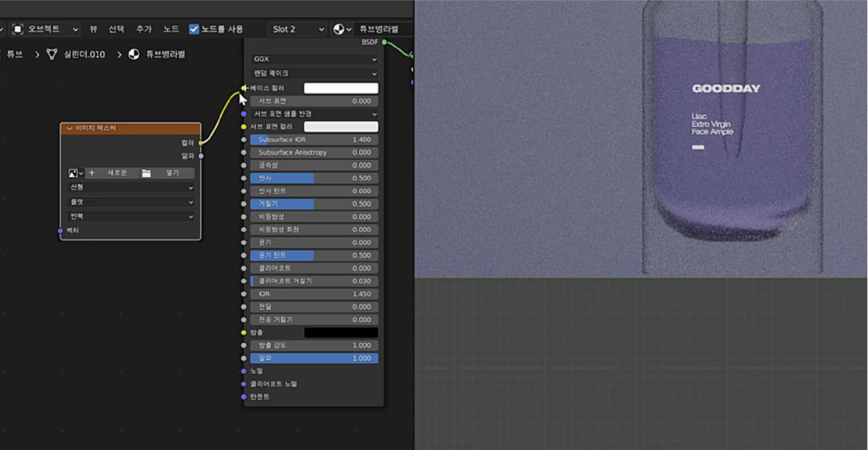868x450 pixels.
Task: Click the 윤기 틴트 slider at 0.500
Action: pos(315,255)
